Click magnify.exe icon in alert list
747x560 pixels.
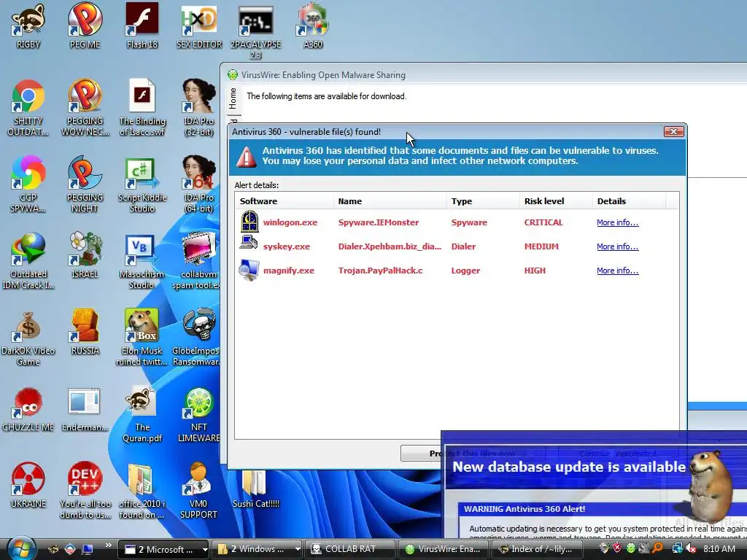point(249,270)
